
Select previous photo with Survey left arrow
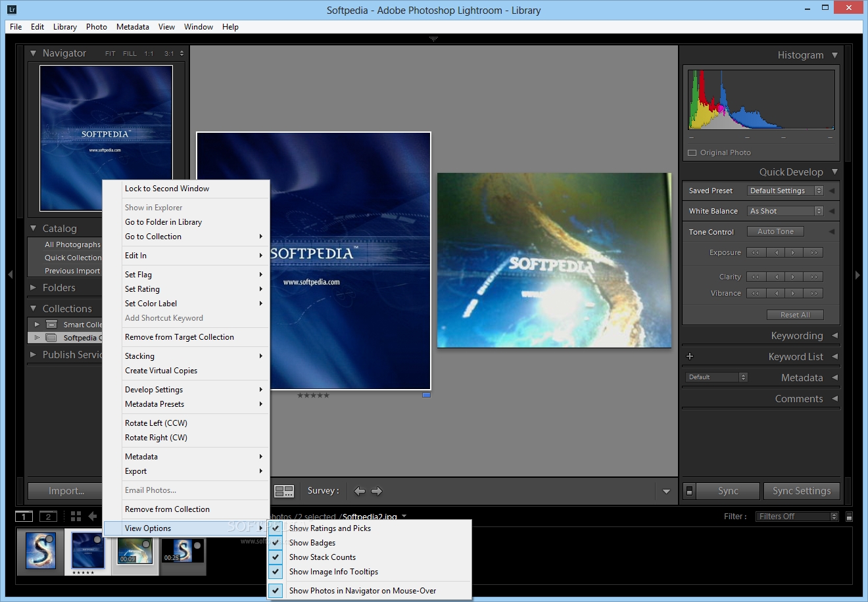point(360,491)
